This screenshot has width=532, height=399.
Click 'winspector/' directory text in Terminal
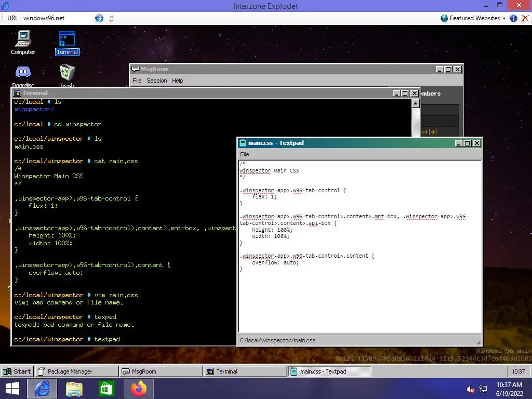tap(34, 109)
